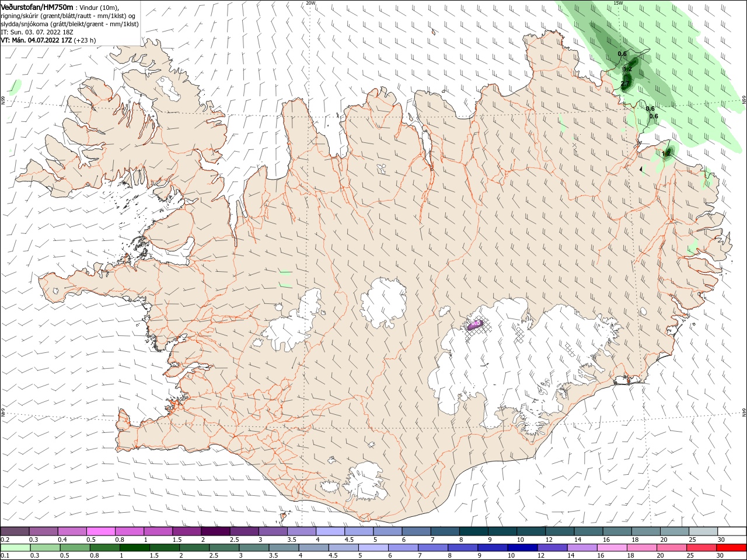Click the purple snowfall patch on the Vatnajökull glacier
This screenshot has height=560, width=747.
pos(475,324)
